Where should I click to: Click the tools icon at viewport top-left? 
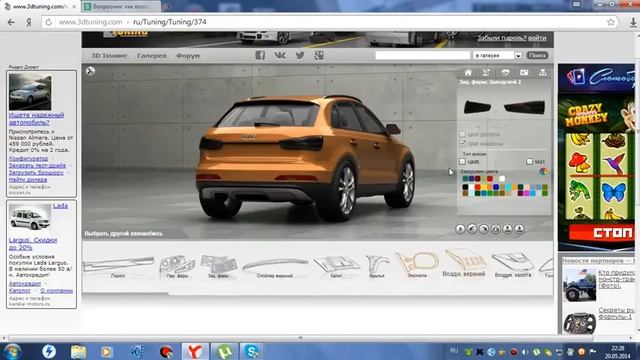91,71
